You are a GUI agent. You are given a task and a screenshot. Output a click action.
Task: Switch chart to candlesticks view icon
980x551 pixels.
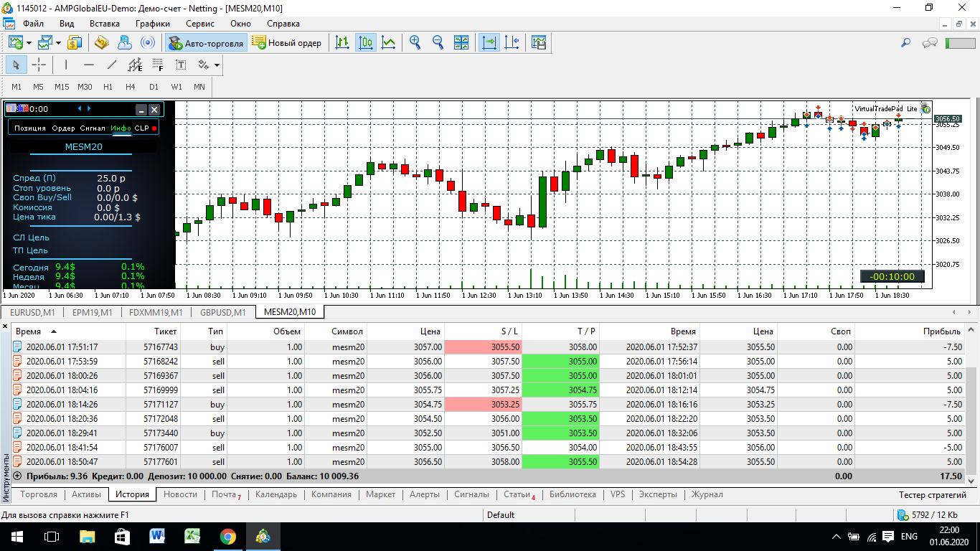(366, 42)
